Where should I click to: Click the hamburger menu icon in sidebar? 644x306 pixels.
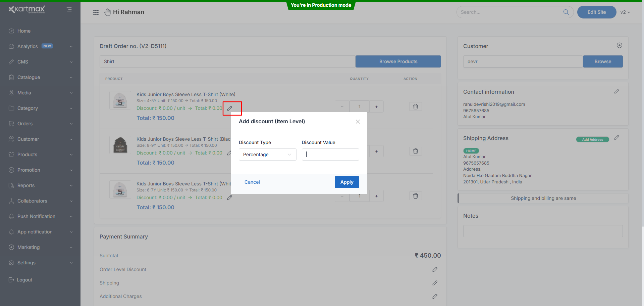69,9
